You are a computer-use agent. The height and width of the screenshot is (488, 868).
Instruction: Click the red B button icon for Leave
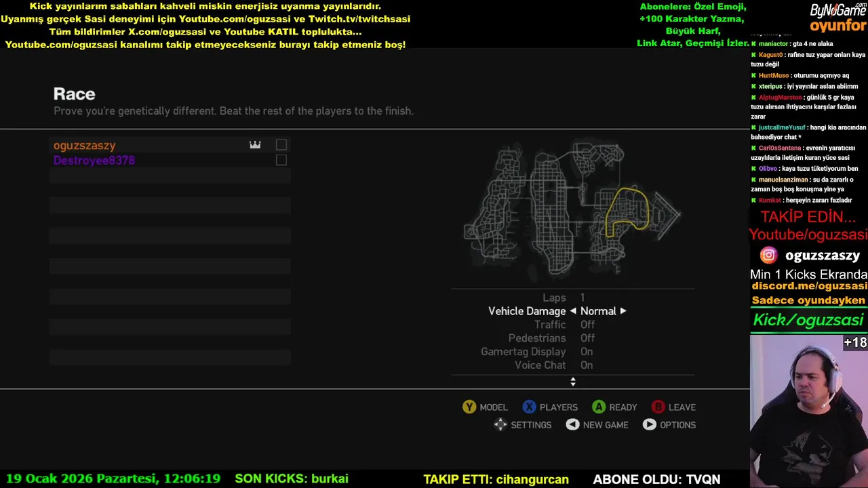[658, 407]
